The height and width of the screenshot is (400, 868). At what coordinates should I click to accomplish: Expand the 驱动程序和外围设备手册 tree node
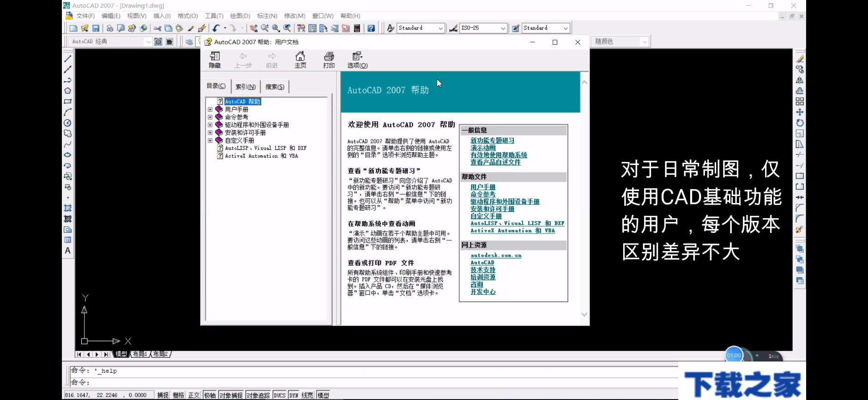point(210,125)
